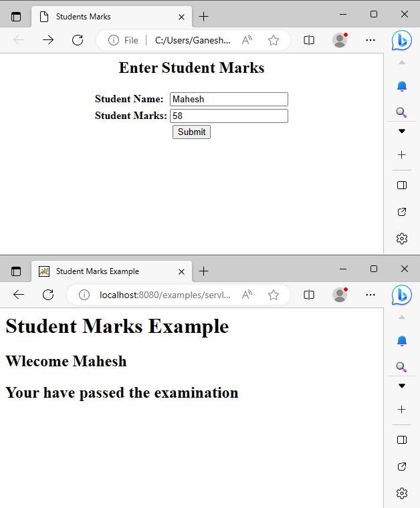Open split screen in top window
Image resolution: width=420 pixels, height=508 pixels.
pyautogui.click(x=308, y=40)
